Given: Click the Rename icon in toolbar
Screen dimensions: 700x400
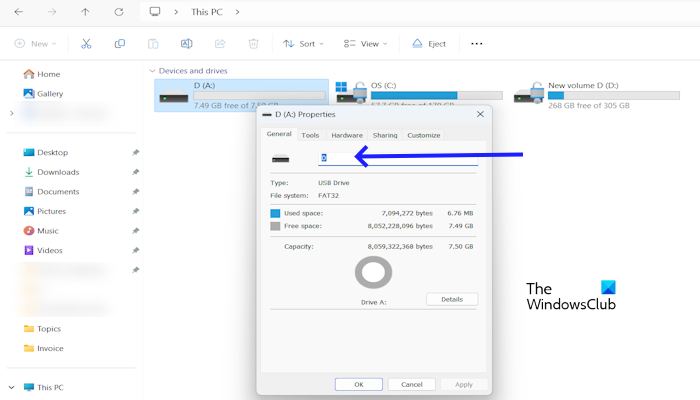Looking at the screenshot, I should coord(187,44).
